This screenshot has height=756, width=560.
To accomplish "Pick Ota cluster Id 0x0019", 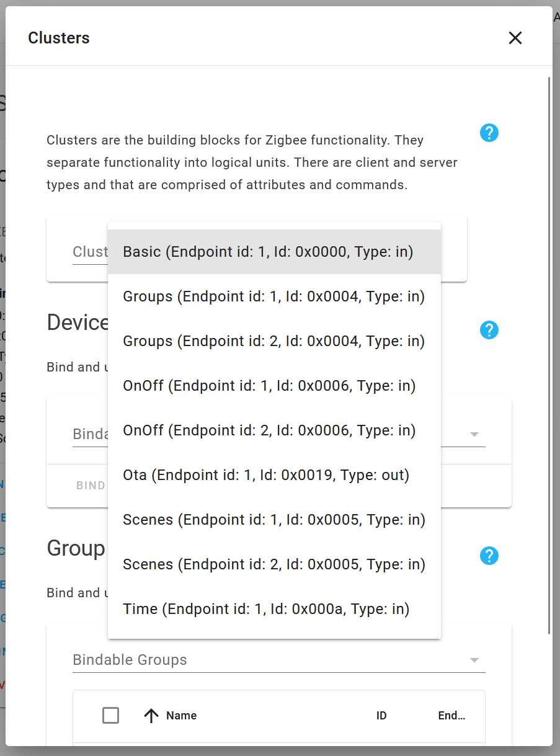I will click(274, 475).
